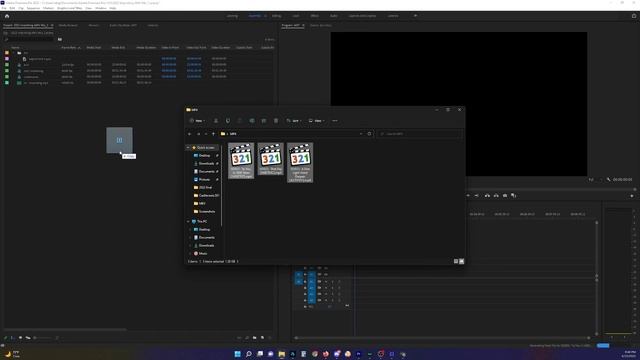
Task: Open the Sequence menu
Action: 33,8
